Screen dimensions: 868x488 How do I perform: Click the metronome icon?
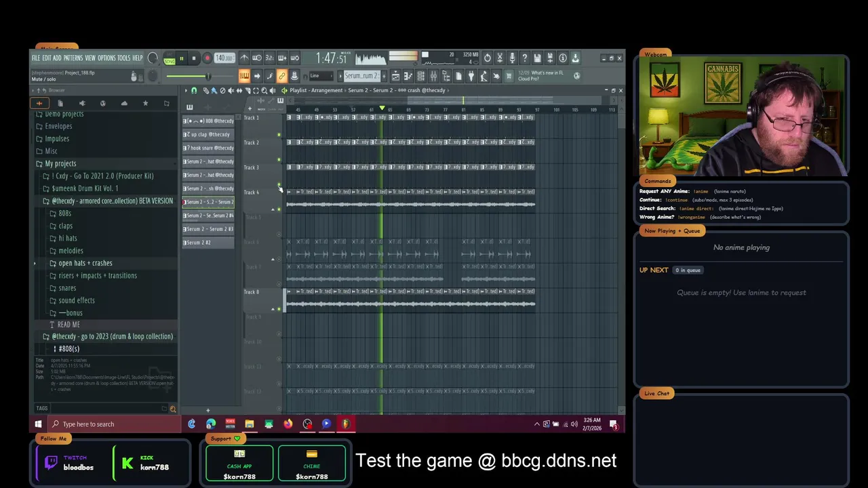[245, 58]
